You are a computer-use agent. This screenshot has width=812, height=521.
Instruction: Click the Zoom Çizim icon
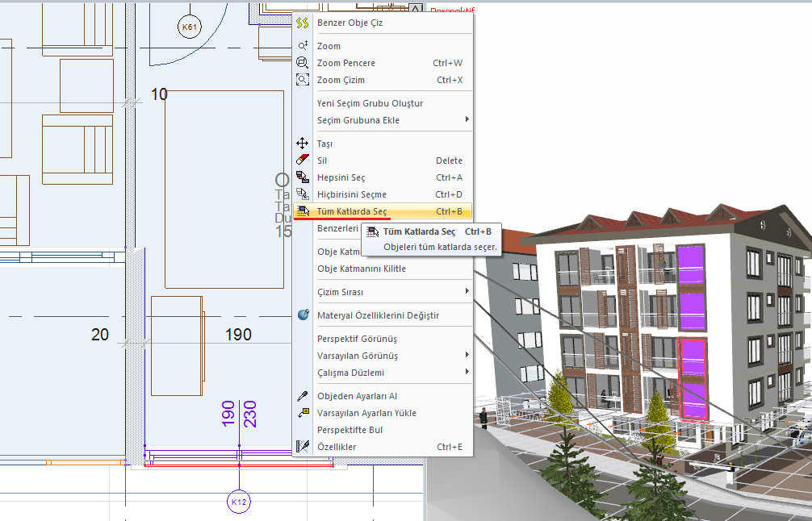pyautogui.click(x=303, y=80)
